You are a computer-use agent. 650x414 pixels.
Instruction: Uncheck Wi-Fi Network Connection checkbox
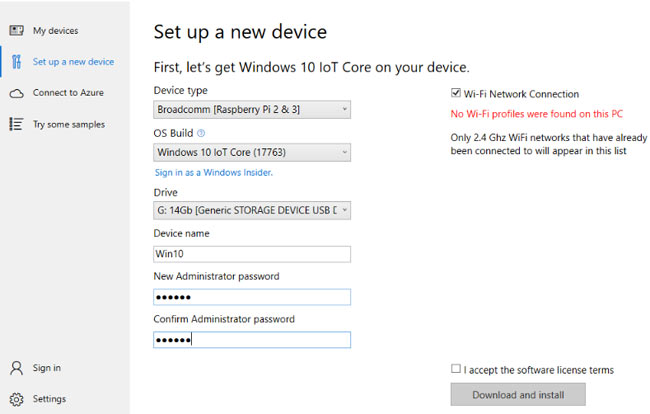point(456,93)
